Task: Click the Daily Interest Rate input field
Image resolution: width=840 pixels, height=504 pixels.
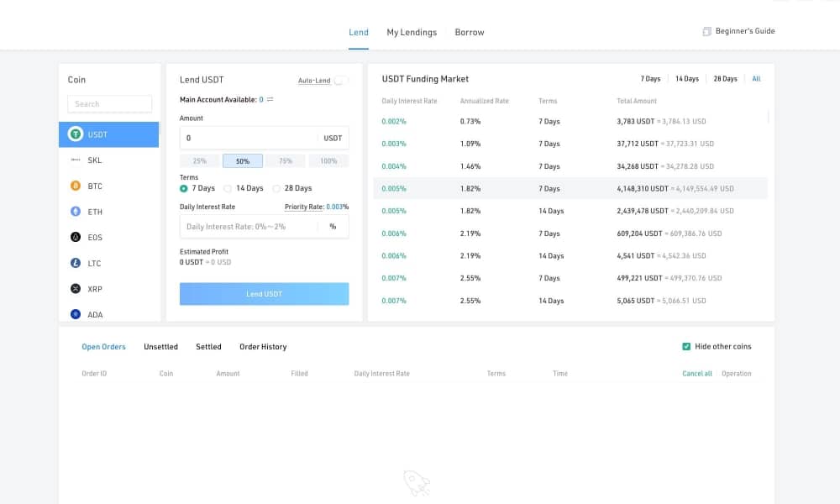Action: (x=264, y=227)
